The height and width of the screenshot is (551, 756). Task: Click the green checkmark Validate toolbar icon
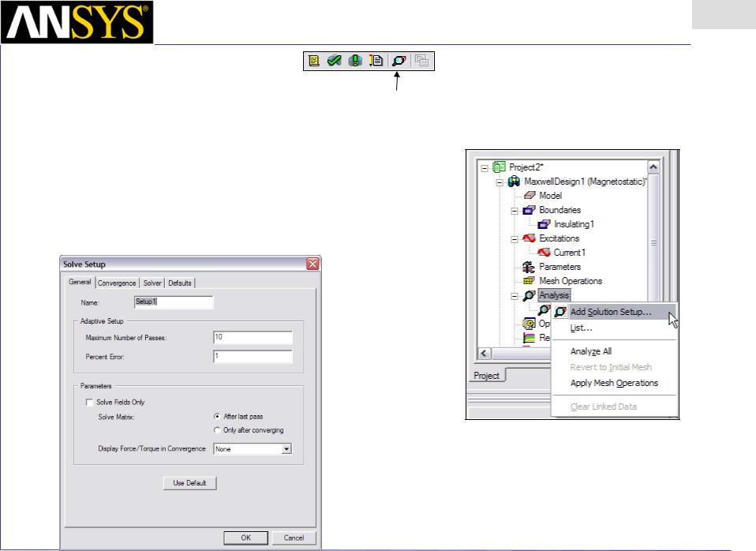point(334,61)
